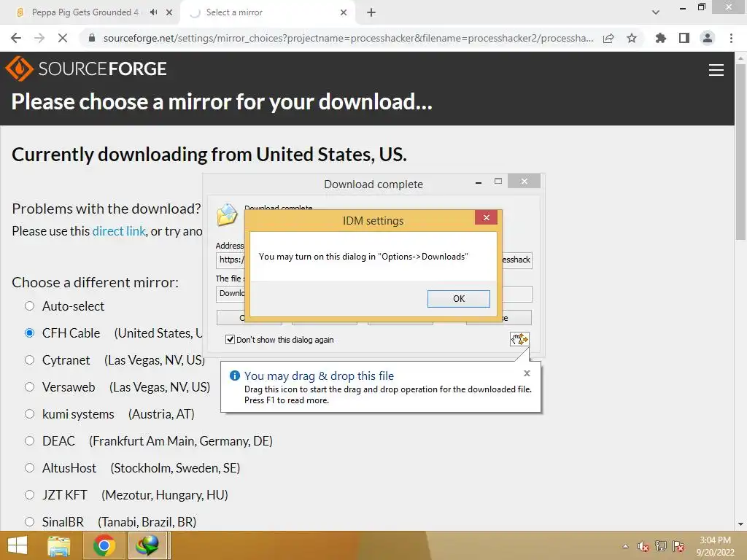Choose the JZT KFT Hungary mirror
This screenshot has width=747, height=560.
29,495
